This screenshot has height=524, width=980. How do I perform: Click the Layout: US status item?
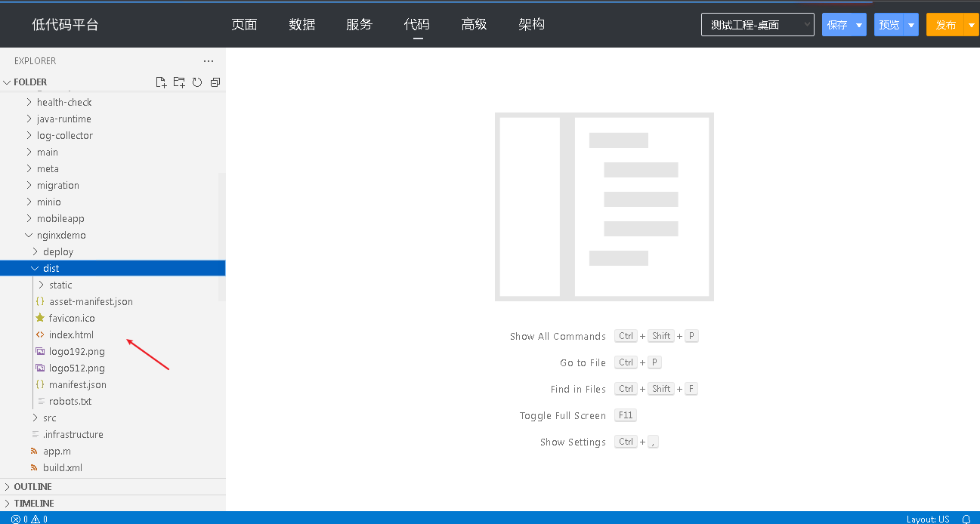pos(928,519)
